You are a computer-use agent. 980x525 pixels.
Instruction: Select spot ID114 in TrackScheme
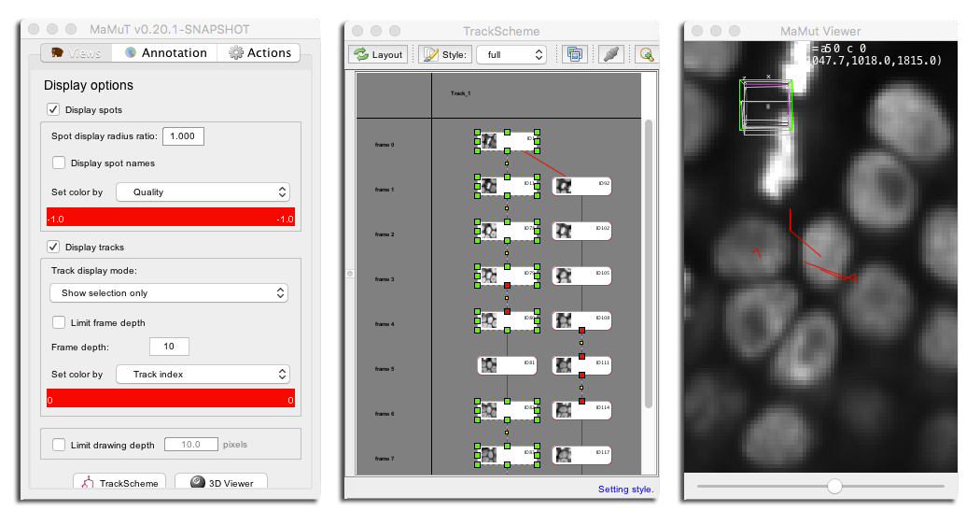[581, 410]
